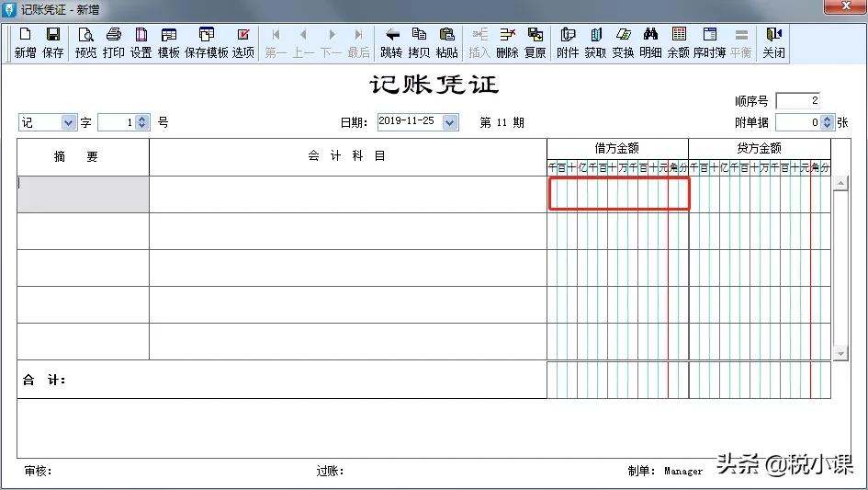Save voucher with the 保存 icon
The image size is (868, 490).
point(52,42)
